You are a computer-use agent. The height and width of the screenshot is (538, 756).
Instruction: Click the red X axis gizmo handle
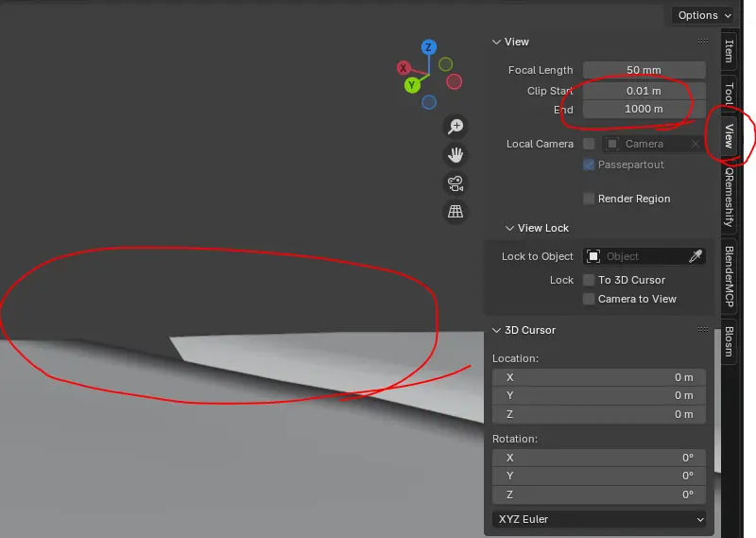coord(404,68)
